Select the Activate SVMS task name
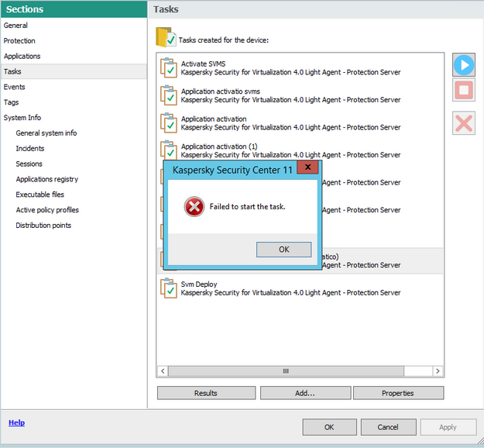This screenshot has height=448, width=484. click(203, 64)
